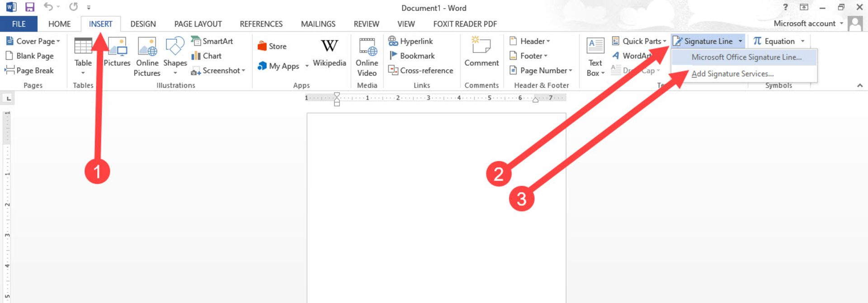Switch to the FOXIT READER PDF tab
Image resolution: width=868 pixels, height=303 pixels.
coord(465,24)
